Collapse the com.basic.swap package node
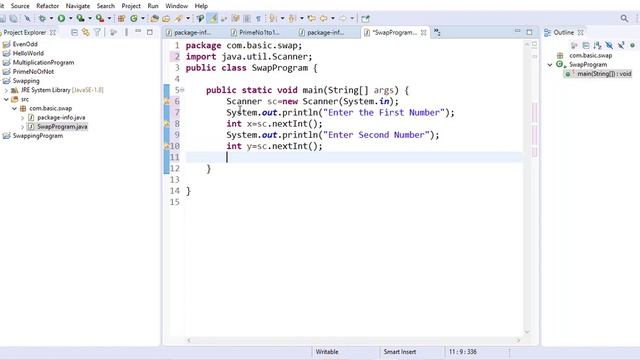 [x=14, y=109]
